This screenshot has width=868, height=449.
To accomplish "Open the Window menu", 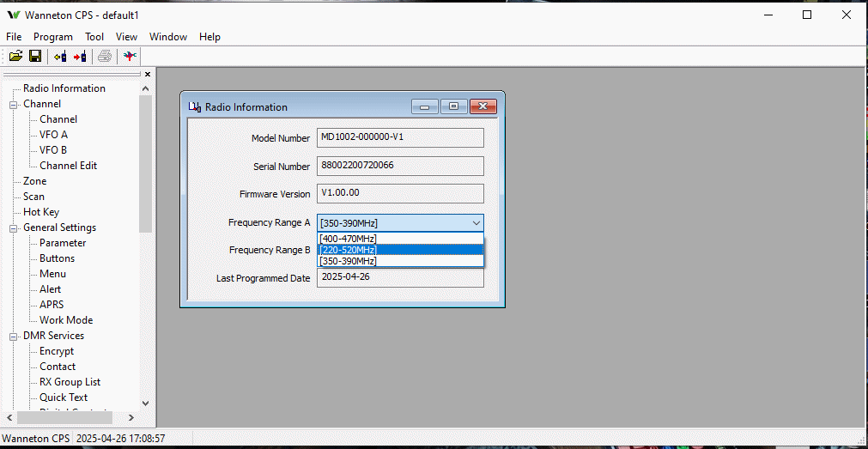I will [168, 37].
